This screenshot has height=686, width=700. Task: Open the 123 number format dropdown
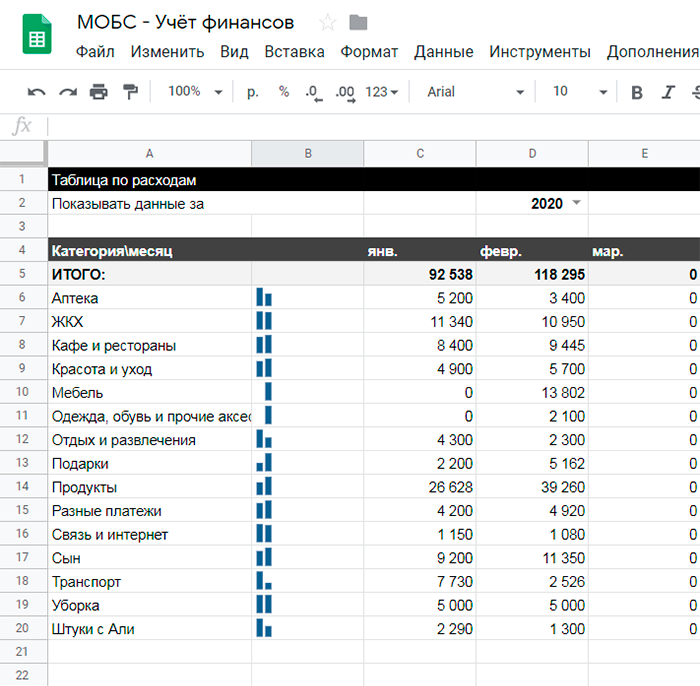point(382,92)
